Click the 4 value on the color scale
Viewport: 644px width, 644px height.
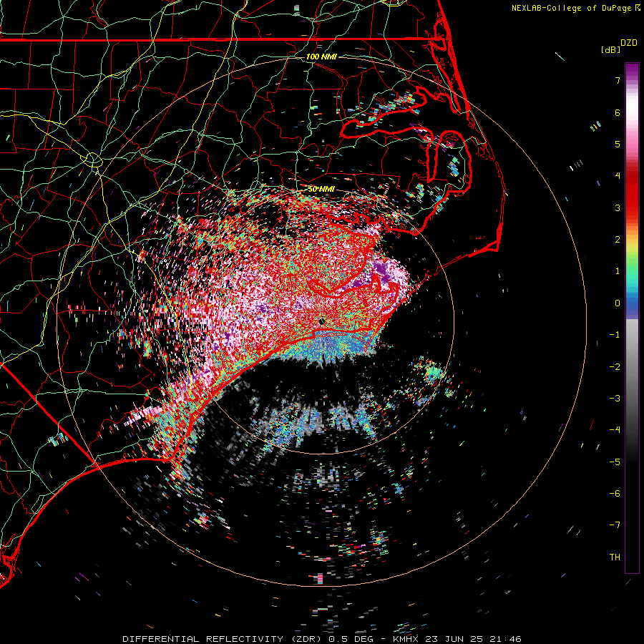point(618,176)
